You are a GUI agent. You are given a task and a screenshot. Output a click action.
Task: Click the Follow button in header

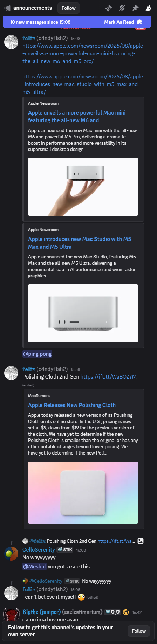pyautogui.click(x=68, y=8)
